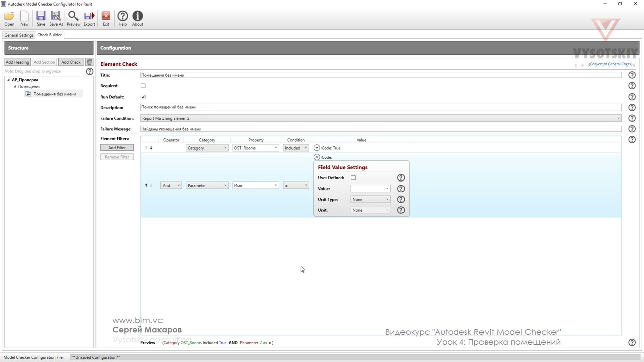Click into the Description input field
The height and width of the screenshot is (362, 644).
(381, 107)
